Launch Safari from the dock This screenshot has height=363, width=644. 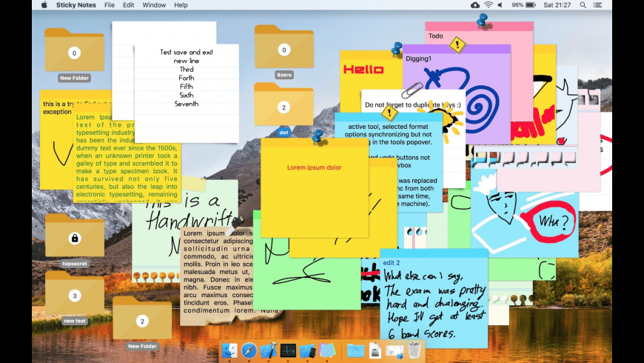click(249, 350)
